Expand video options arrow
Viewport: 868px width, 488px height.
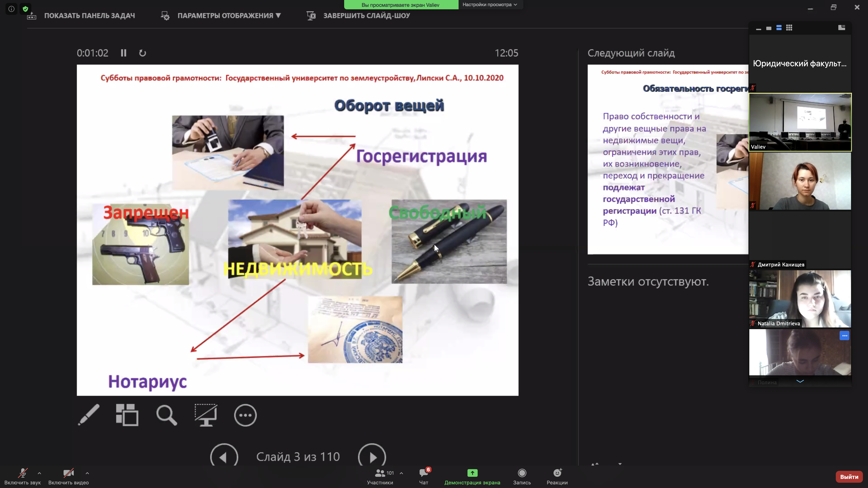[87, 473]
